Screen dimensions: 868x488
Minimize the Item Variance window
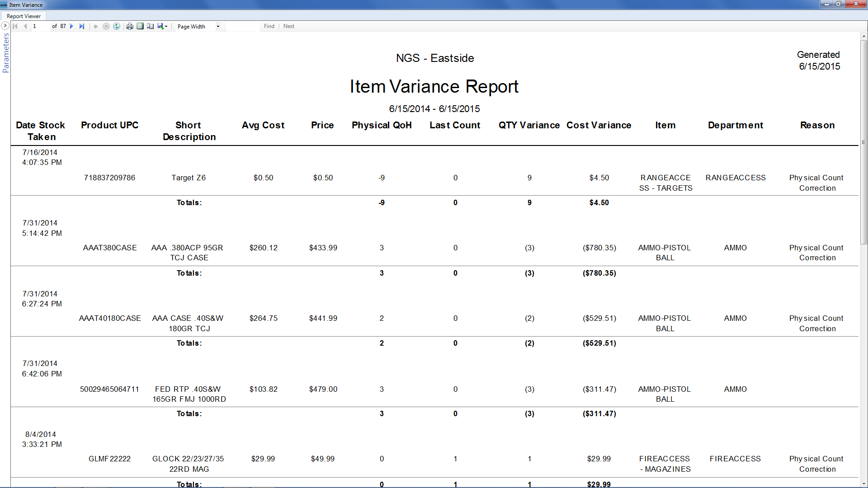(827, 4)
